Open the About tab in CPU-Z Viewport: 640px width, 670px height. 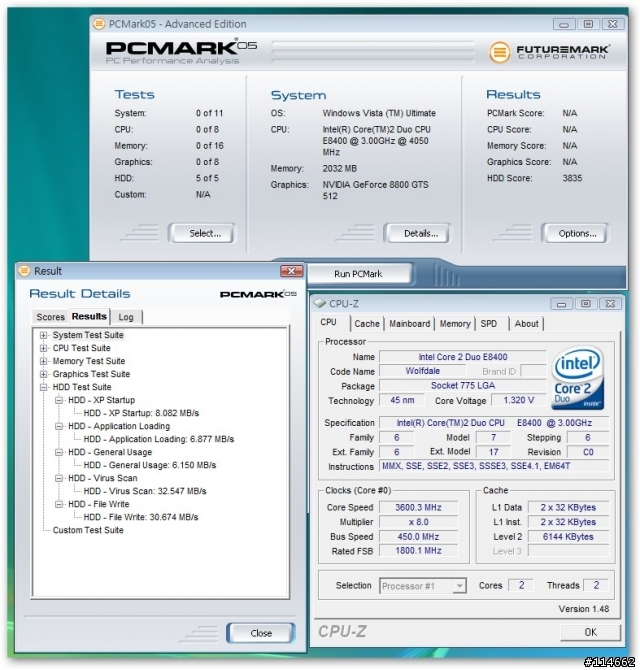526,324
